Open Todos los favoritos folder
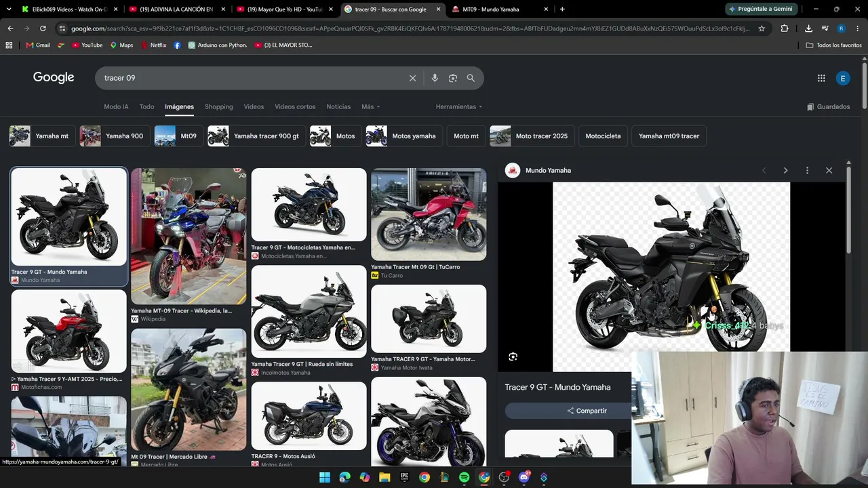Viewport: 868px width, 488px height. [834, 45]
